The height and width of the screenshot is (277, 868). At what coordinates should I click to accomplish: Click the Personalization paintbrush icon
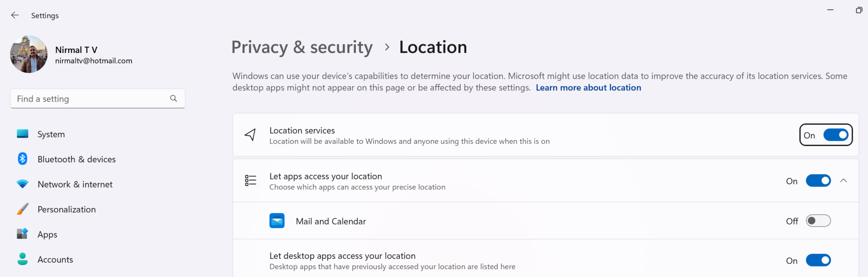coord(22,209)
